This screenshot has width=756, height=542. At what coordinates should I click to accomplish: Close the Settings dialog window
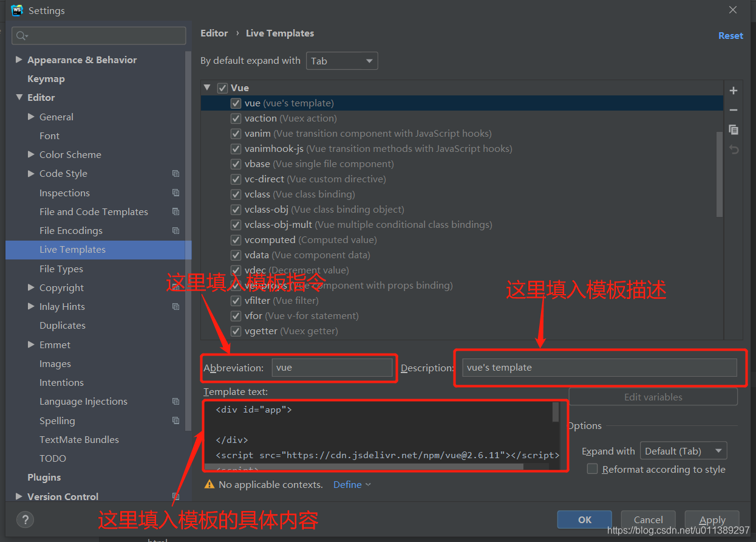coord(733,10)
